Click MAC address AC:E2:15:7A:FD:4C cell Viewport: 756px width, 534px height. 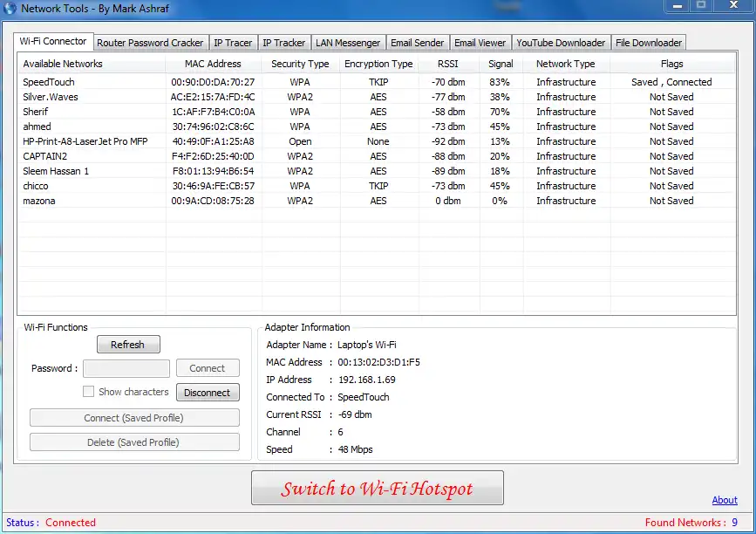point(213,97)
